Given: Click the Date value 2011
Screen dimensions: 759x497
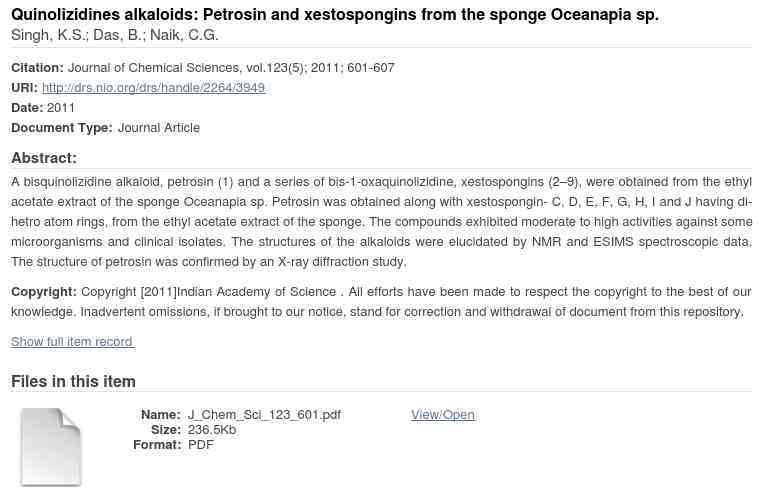Looking at the screenshot, I should coord(61,107).
